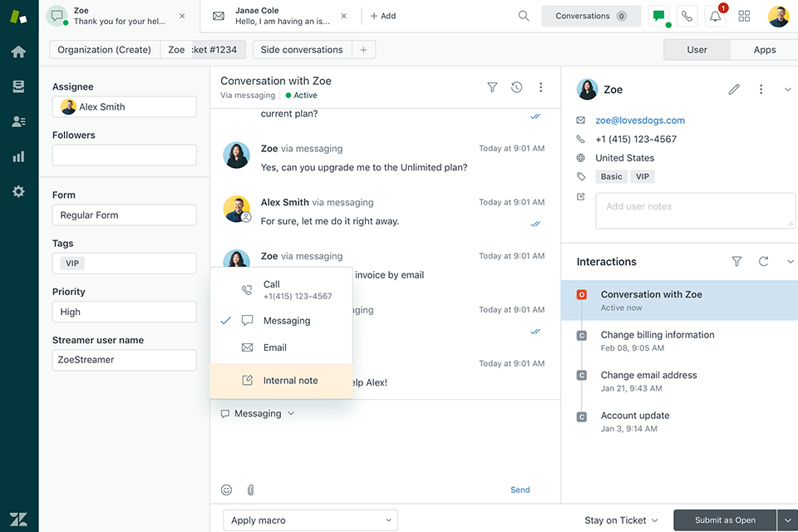Click the search magnifier icon

coord(523,16)
